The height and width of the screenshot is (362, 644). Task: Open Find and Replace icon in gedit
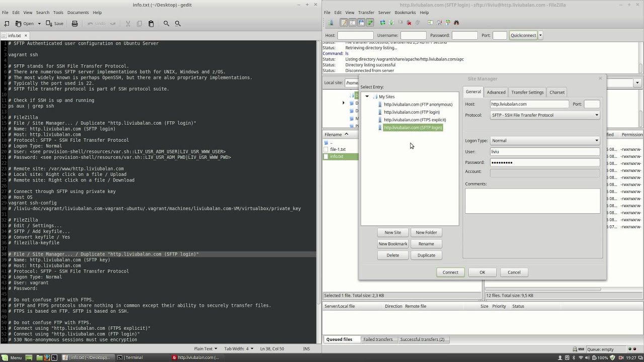[178, 24]
